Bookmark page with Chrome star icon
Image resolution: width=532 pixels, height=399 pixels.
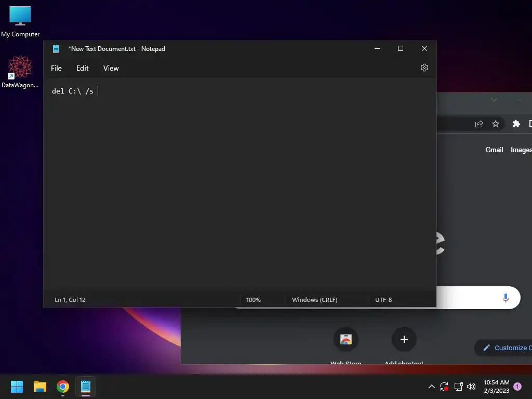(x=495, y=124)
